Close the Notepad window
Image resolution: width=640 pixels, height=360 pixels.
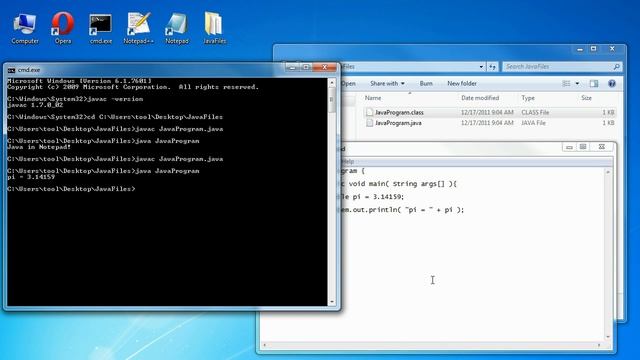tap(602, 147)
